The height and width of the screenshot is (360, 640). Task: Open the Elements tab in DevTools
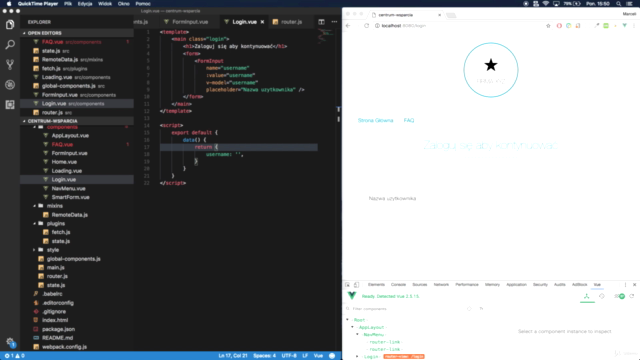pyautogui.click(x=376, y=284)
